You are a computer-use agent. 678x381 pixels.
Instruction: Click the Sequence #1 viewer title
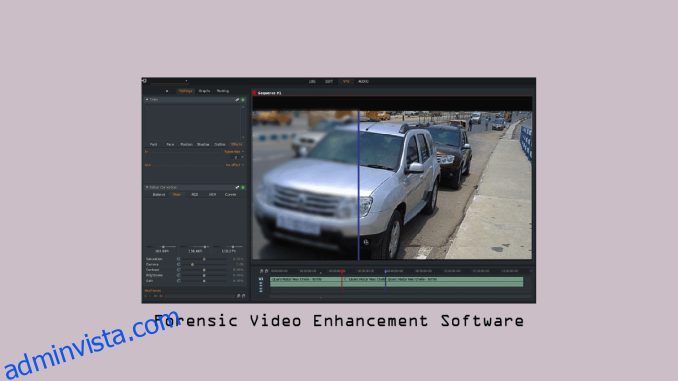269,93
